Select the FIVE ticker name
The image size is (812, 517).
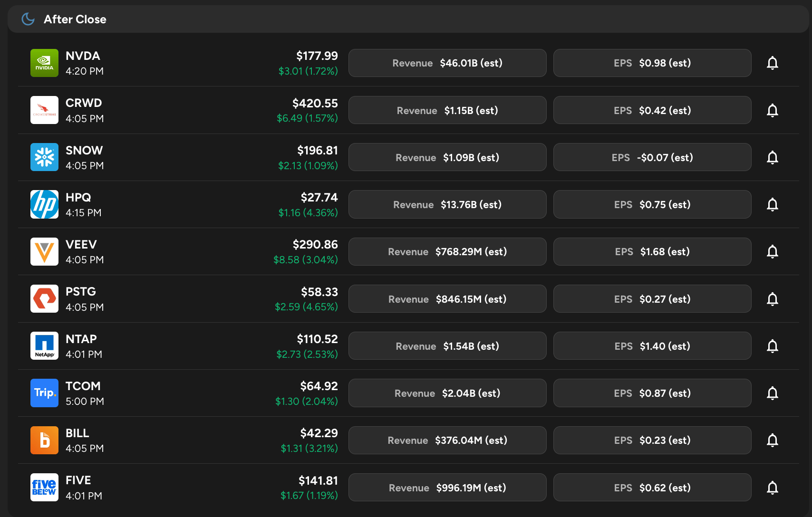[x=78, y=480]
